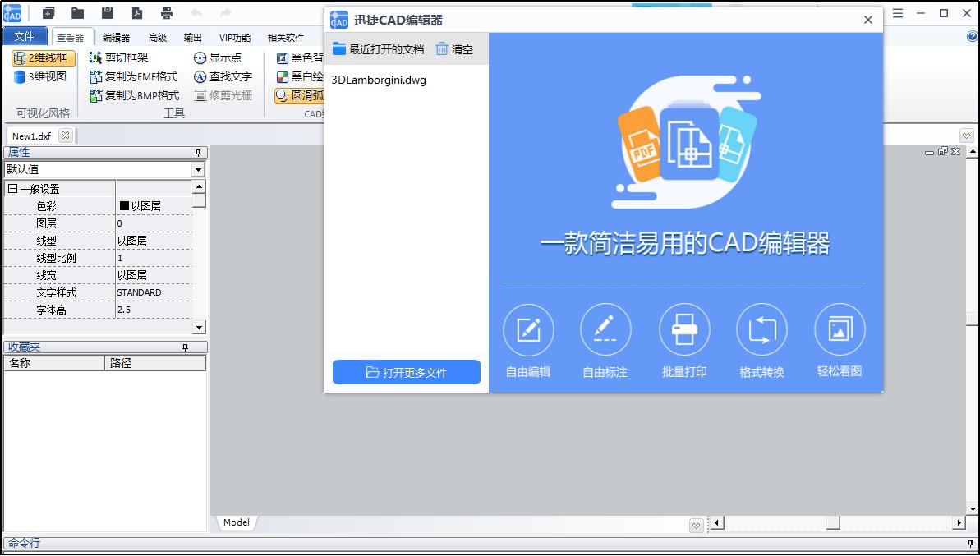Open the 默认值 properties dropdown
The image size is (980, 556).
click(x=198, y=170)
